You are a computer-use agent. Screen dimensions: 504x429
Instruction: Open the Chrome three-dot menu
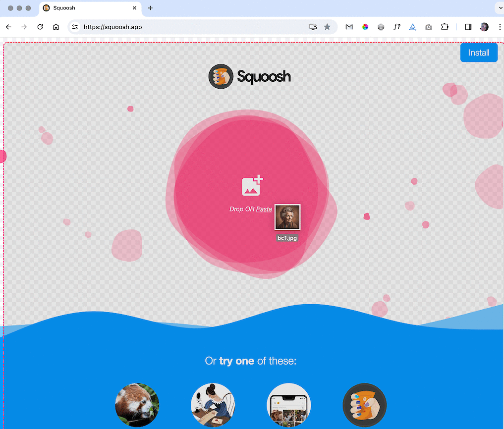pyautogui.click(x=500, y=27)
